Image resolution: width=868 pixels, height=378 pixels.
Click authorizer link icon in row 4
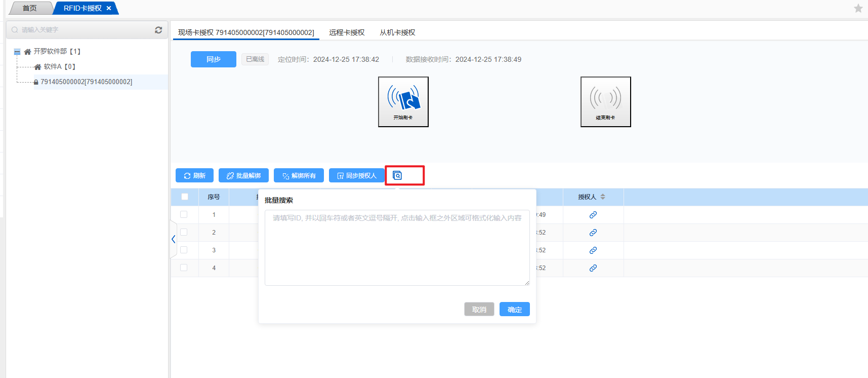593,268
